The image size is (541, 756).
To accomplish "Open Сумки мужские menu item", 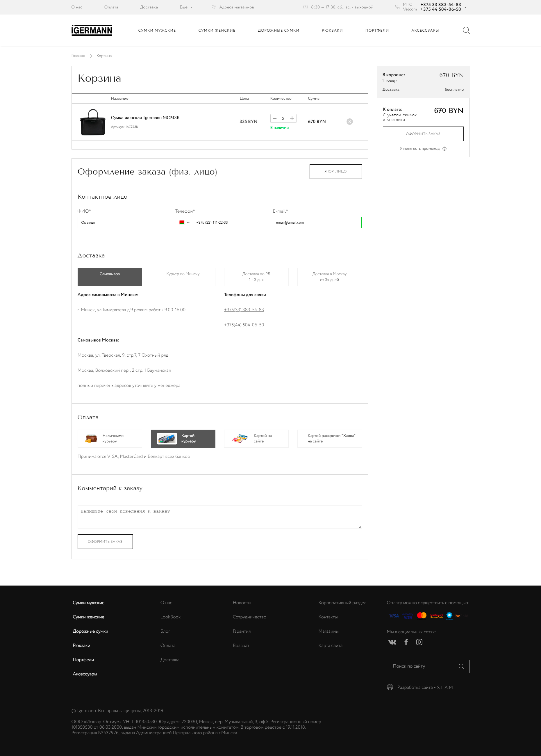I will [157, 30].
